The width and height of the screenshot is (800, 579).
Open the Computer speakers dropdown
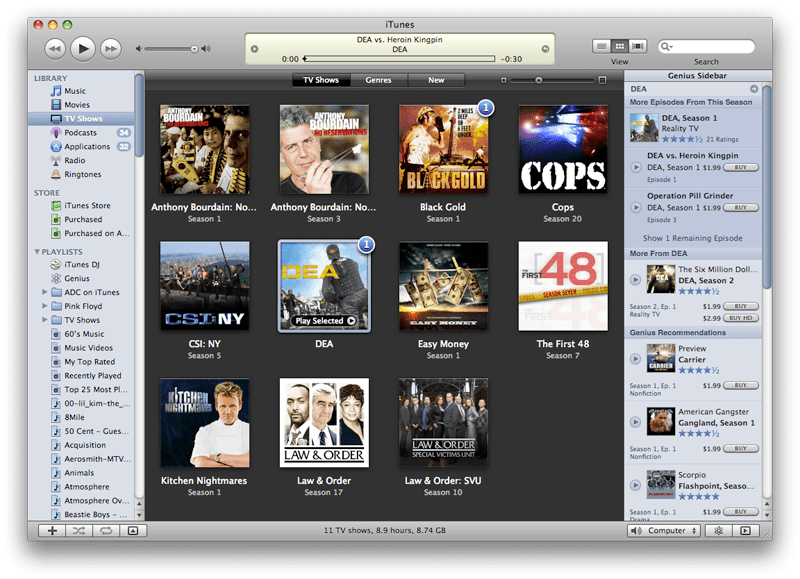pyautogui.click(x=664, y=531)
